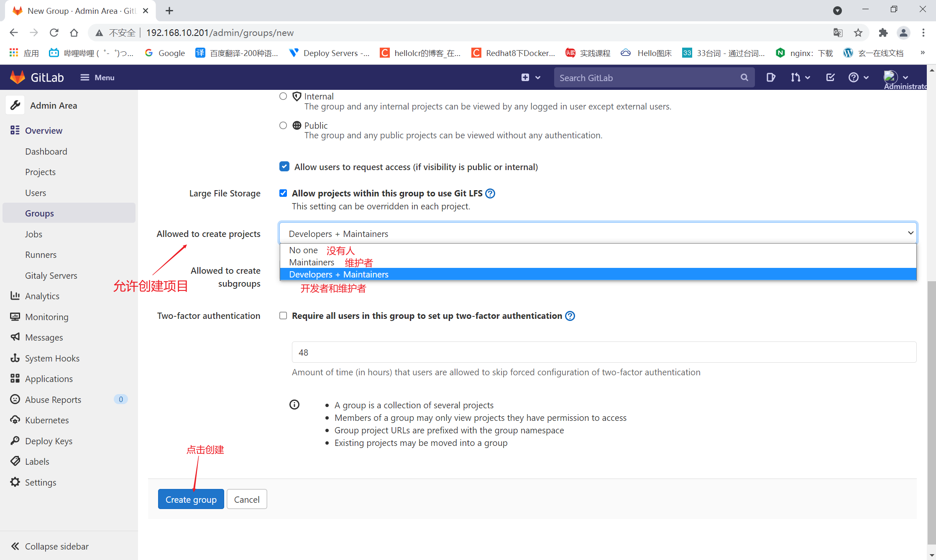Select "No one" in create projects dropdown

[303, 250]
